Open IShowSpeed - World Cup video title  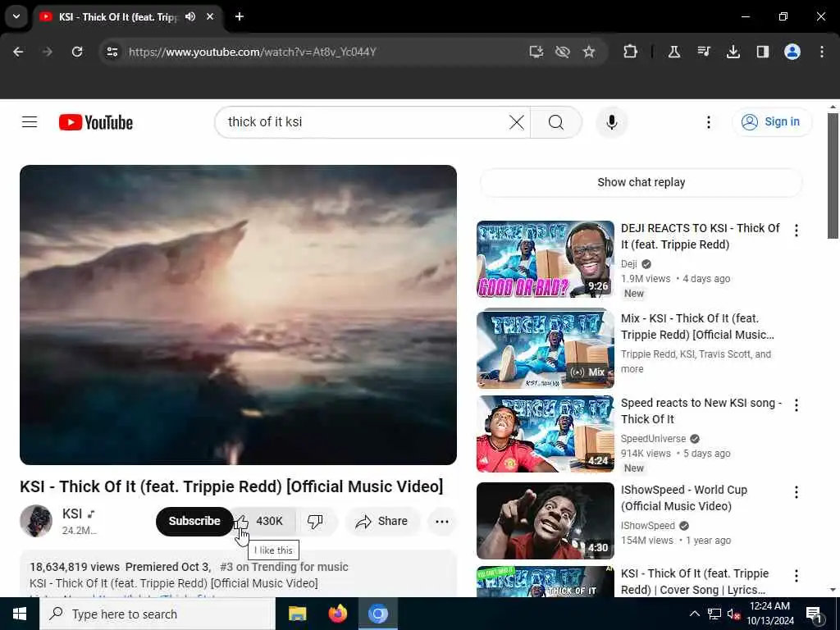point(684,498)
